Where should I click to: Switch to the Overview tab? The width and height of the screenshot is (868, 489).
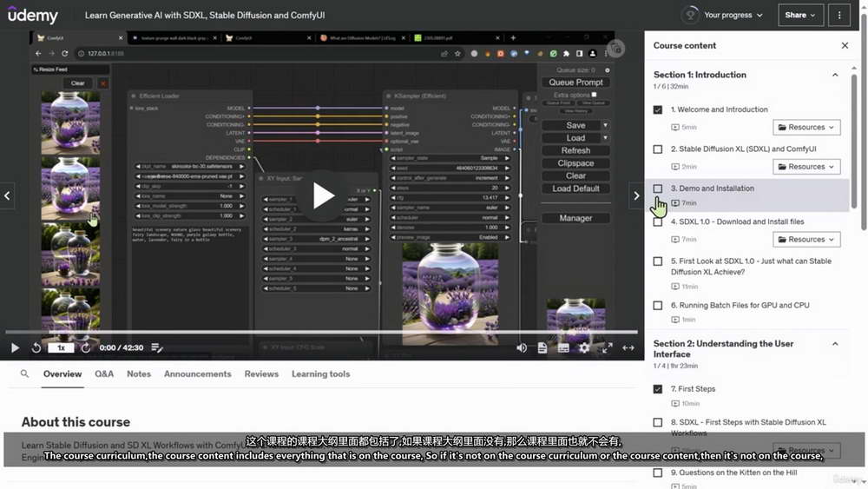pos(62,373)
